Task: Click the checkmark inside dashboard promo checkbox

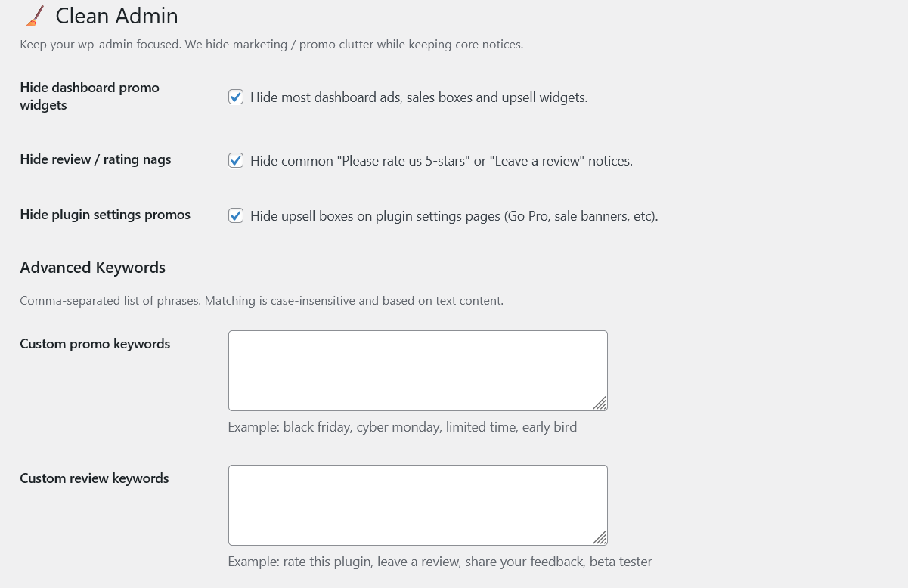Action: [x=236, y=97]
